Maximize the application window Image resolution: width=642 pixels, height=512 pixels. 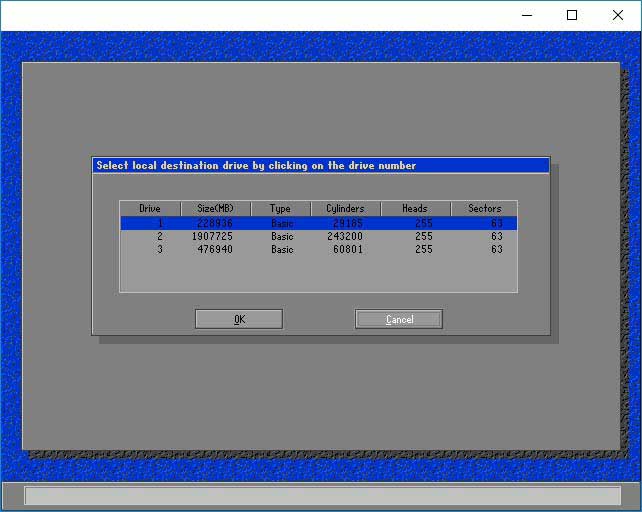[572, 15]
